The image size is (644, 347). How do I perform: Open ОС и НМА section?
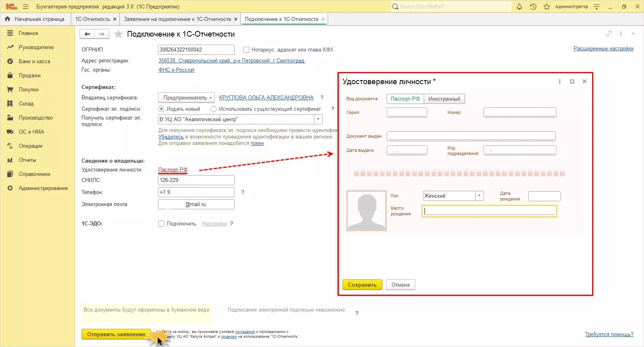pyautogui.click(x=37, y=132)
